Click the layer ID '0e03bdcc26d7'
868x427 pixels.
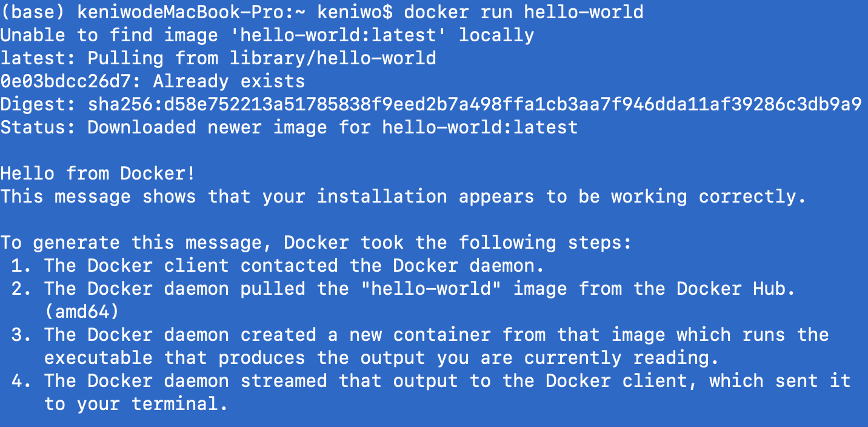click(x=70, y=81)
